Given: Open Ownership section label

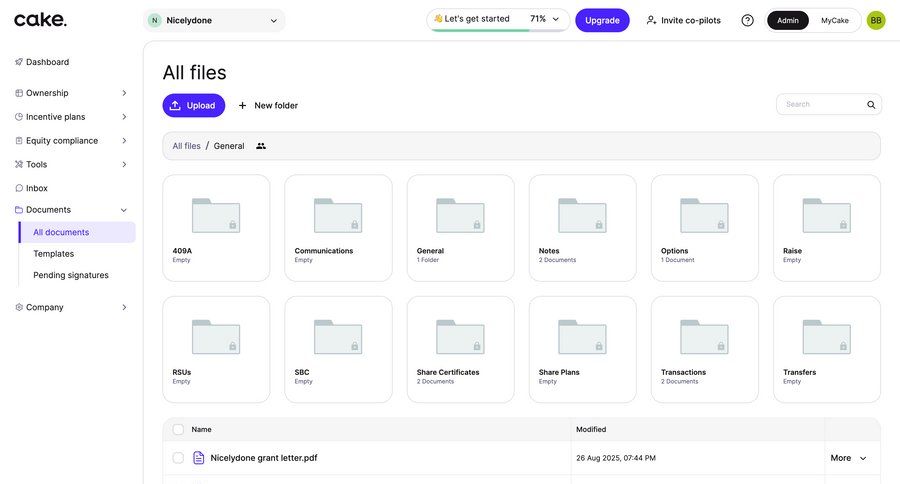Looking at the screenshot, I should [x=47, y=93].
